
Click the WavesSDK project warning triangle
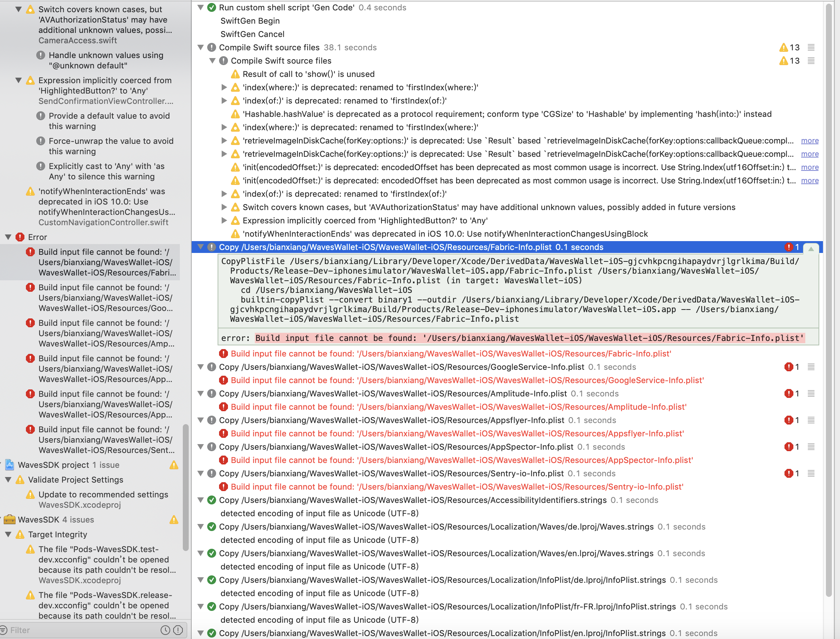pyautogui.click(x=174, y=465)
